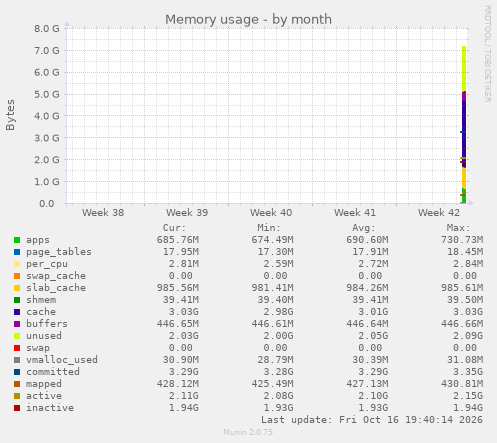The image size is (497, 443).
Task: Click the page_tables max value 18.45M
Action: pyautogui.click(x=465, y=252)
